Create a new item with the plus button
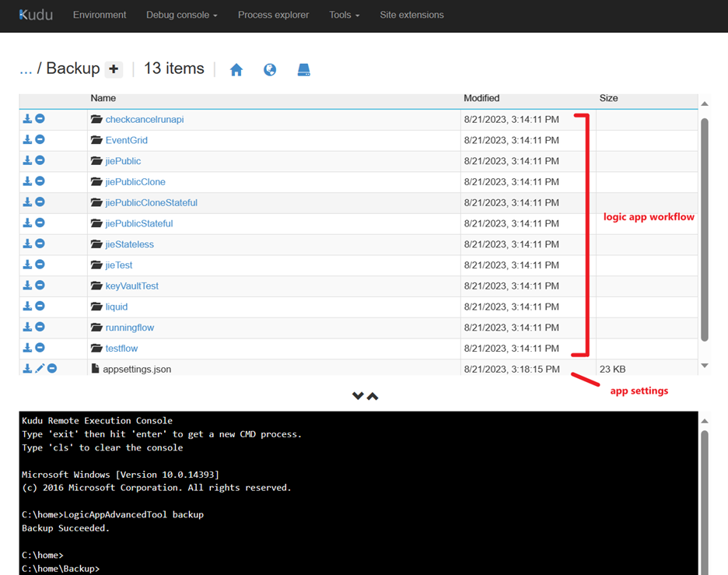This screenshot has height=575, width=728. [114, 69]
